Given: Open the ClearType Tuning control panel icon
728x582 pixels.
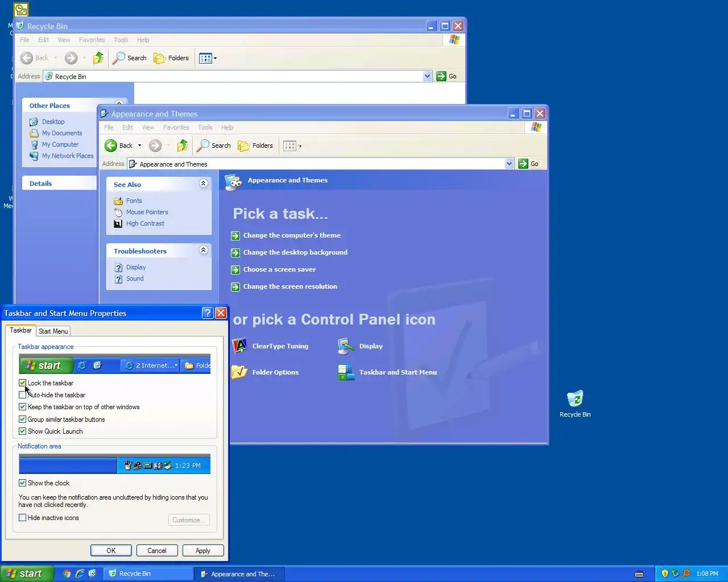Looking at the screenshot, I should click(x=271, y=346).
